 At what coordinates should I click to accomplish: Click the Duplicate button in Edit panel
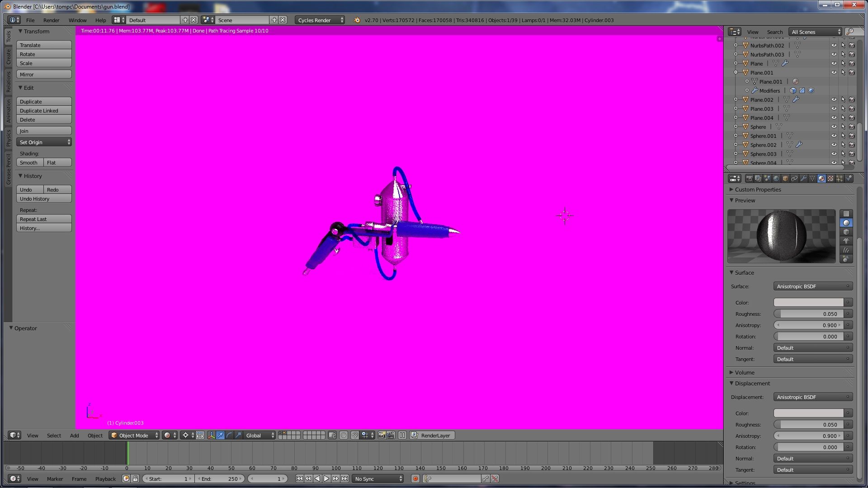[43, 101]
